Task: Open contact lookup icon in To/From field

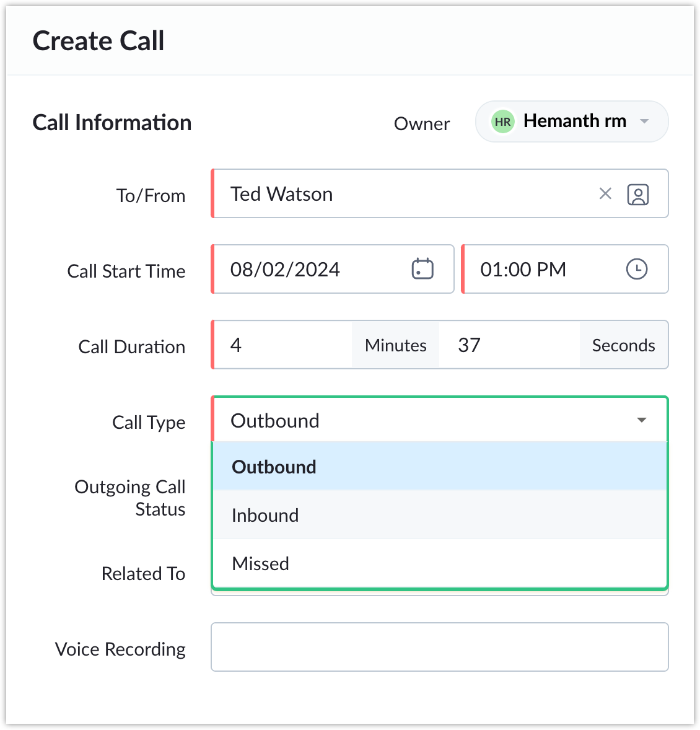Action: (x=637, y=194)
